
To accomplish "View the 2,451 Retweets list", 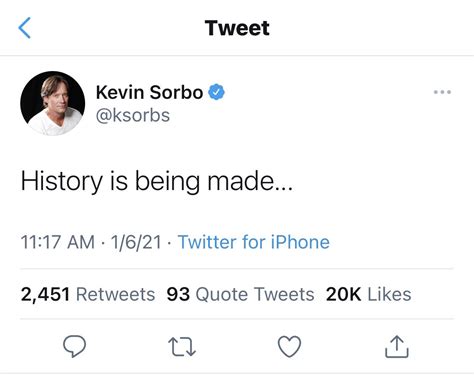I will click(88, 294).
